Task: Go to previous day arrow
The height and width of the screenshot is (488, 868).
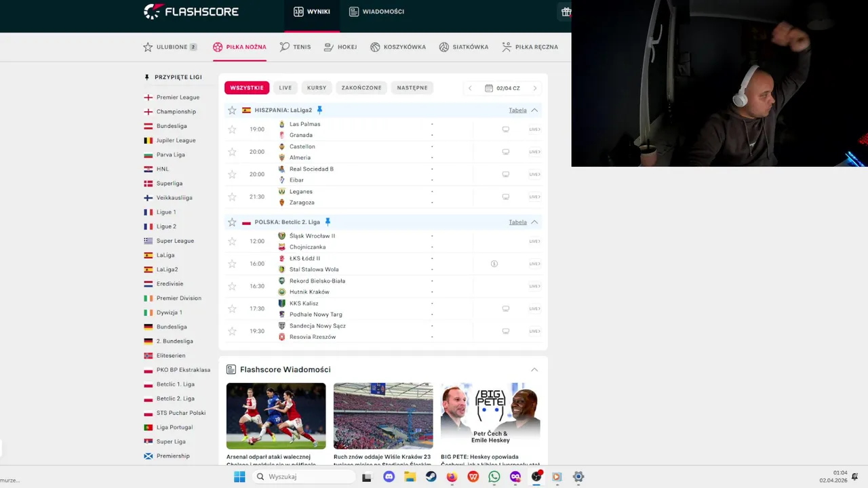Action: click(x=470, y=88)
